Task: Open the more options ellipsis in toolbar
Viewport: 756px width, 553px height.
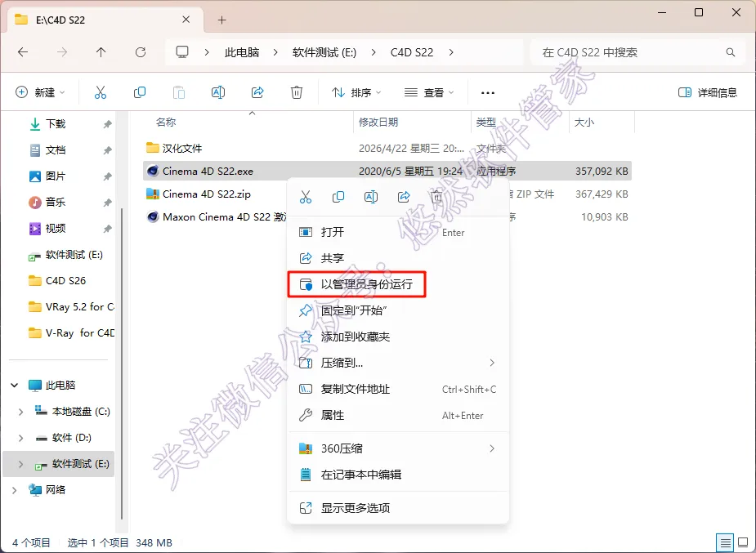Action: click(488, 92)
